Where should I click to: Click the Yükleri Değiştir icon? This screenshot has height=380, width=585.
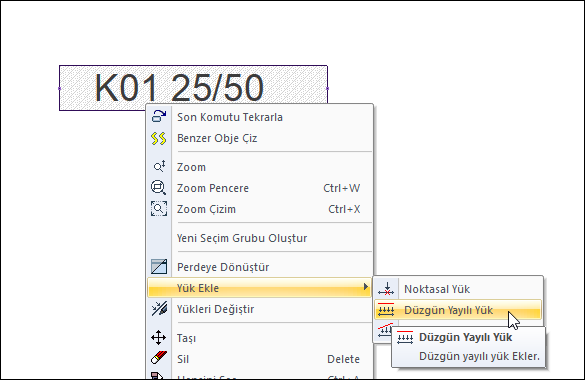click(159, 309)
